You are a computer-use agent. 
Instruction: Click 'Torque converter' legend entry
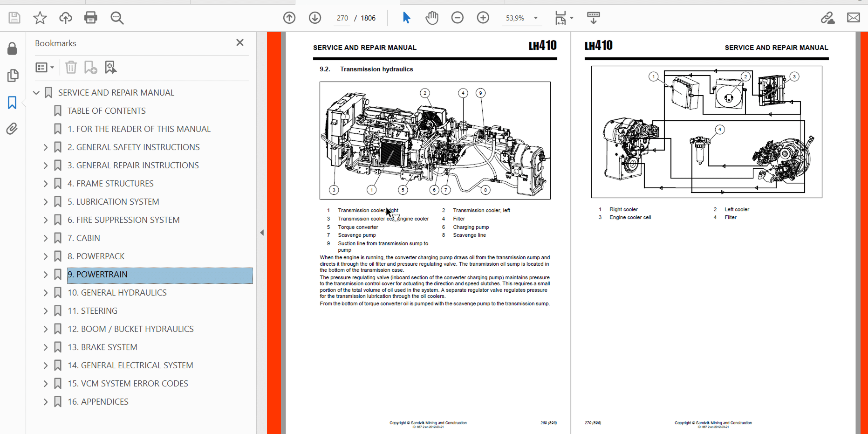(358, 227)
